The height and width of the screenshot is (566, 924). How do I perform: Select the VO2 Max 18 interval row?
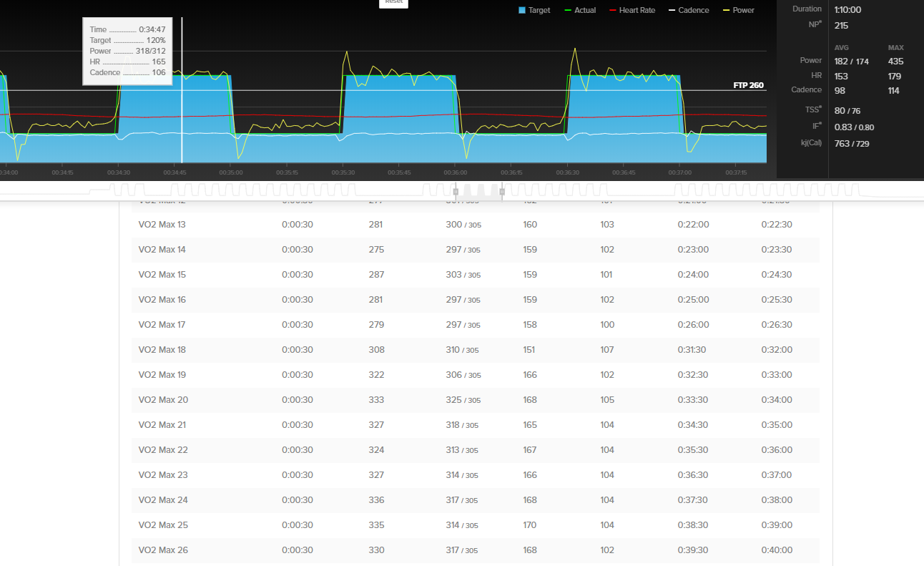coord(475,350)
